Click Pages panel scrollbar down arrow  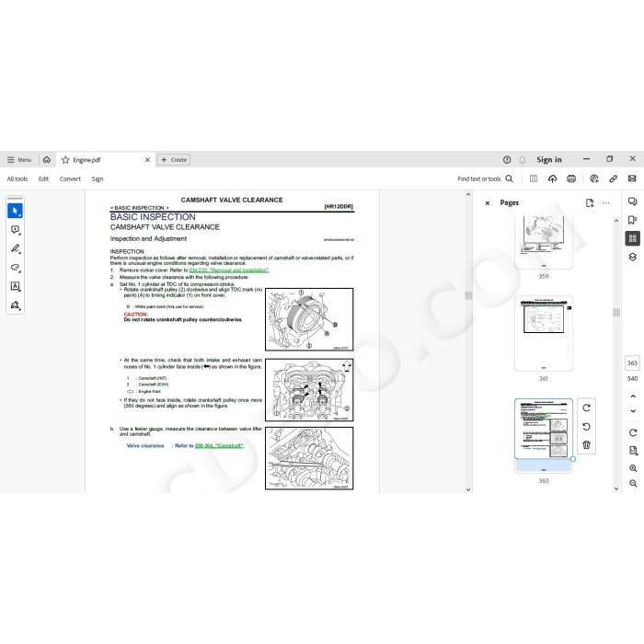tap(616, 489)
